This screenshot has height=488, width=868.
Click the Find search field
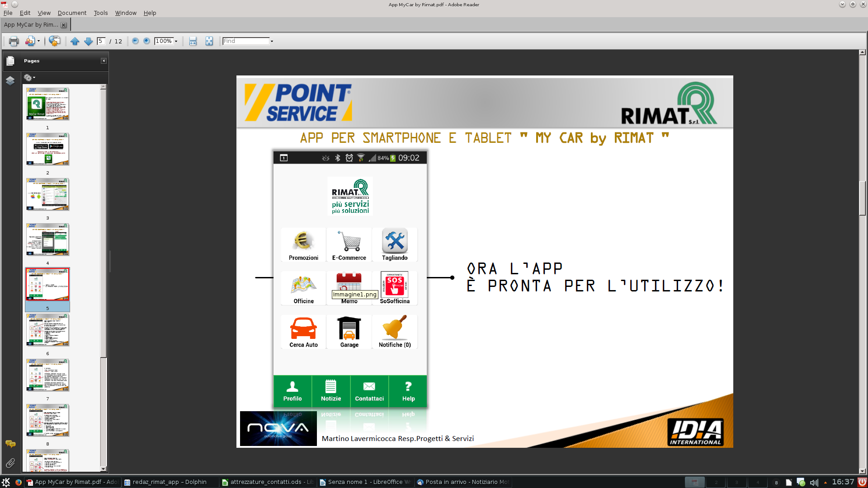246,41
